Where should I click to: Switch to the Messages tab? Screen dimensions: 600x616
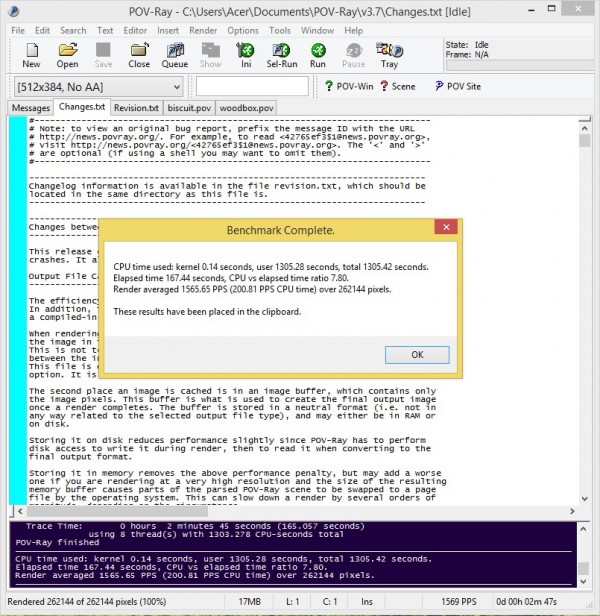point(31,108)
